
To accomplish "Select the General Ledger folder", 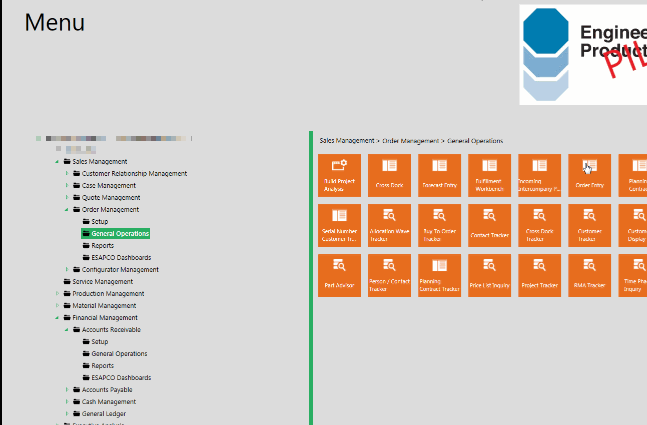I will point(99,413).
